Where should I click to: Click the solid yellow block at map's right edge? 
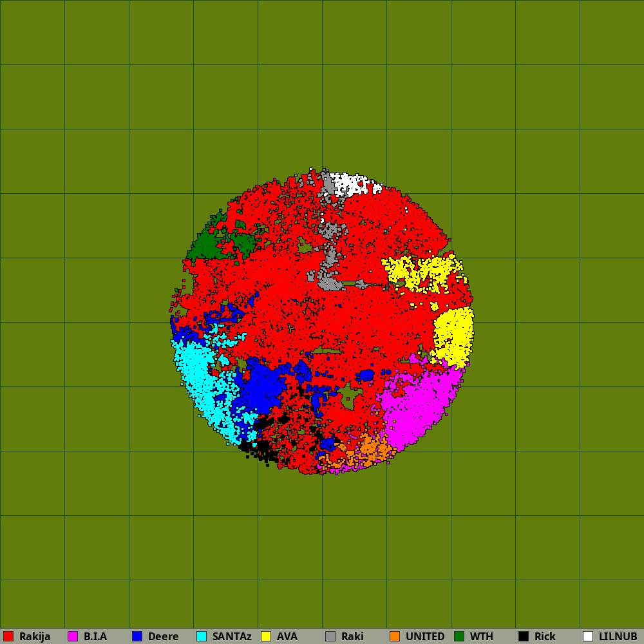[x=454, y=335]
